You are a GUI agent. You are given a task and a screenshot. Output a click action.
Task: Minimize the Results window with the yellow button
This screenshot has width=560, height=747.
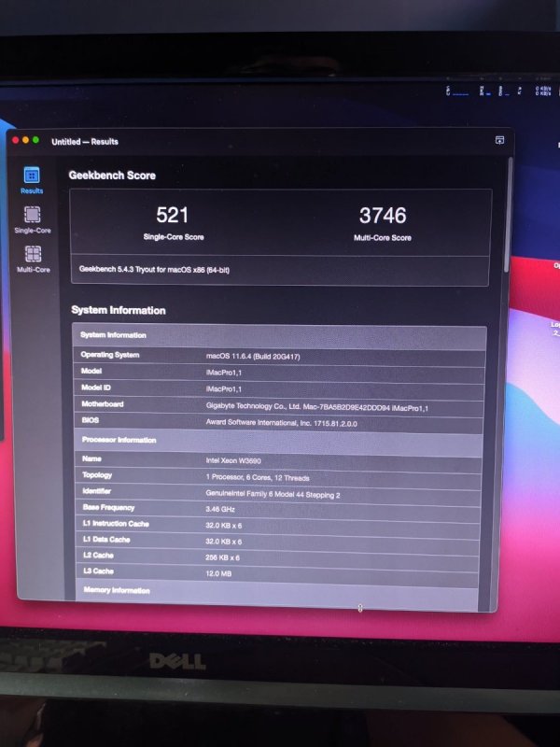point(26,140)
